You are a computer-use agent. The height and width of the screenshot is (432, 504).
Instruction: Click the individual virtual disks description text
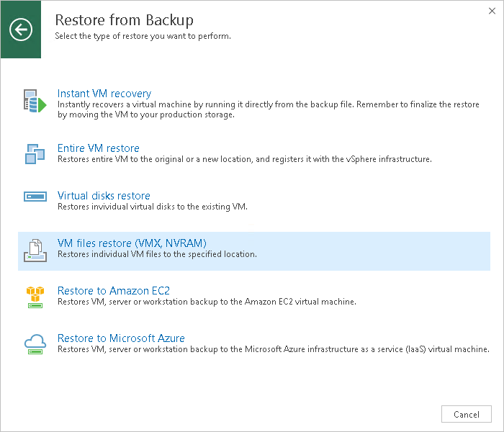coord(152,207)
